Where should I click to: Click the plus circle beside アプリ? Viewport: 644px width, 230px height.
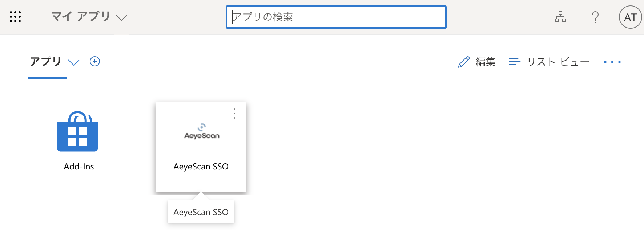point(95,61)
